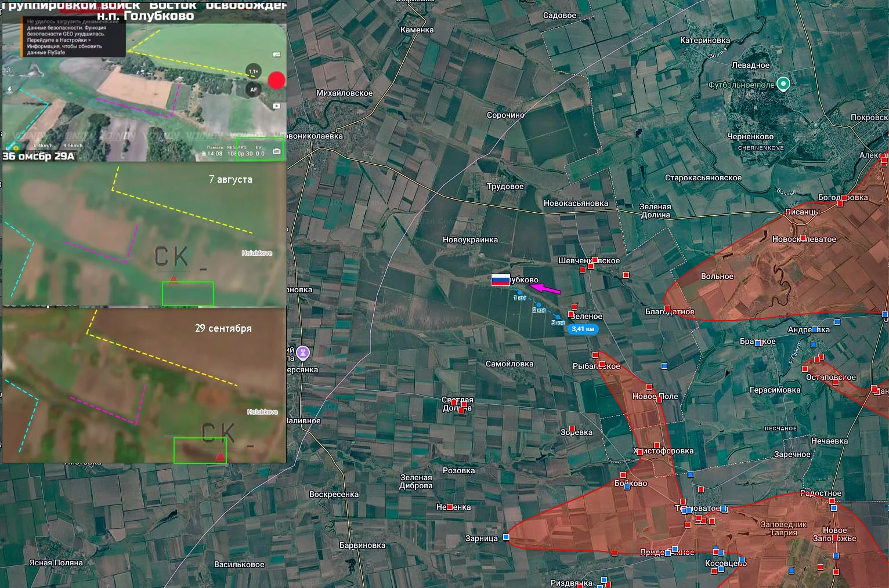889x588 pixels.
Task: Click the FlySafe GEO warning notification
Action: (73, 37)
